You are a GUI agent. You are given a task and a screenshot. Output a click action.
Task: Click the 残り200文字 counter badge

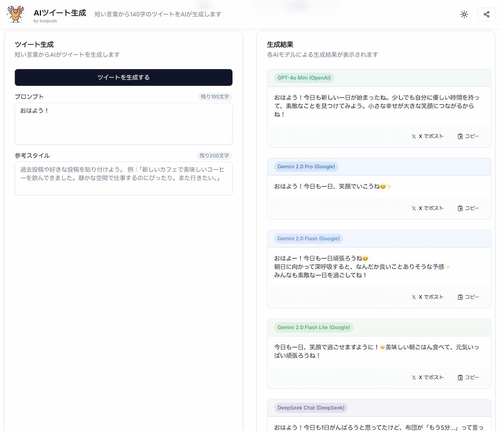[x=214, y=156]
